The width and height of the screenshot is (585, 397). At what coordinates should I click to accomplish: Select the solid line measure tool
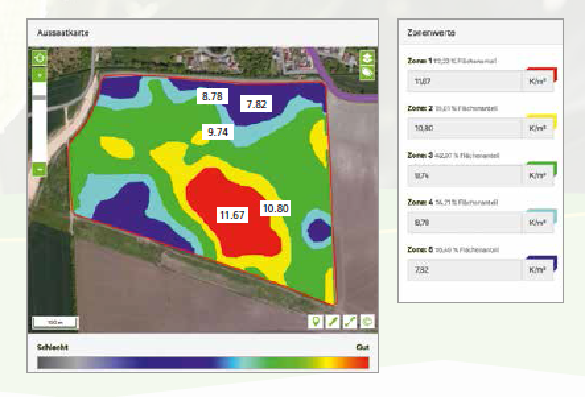333,322
